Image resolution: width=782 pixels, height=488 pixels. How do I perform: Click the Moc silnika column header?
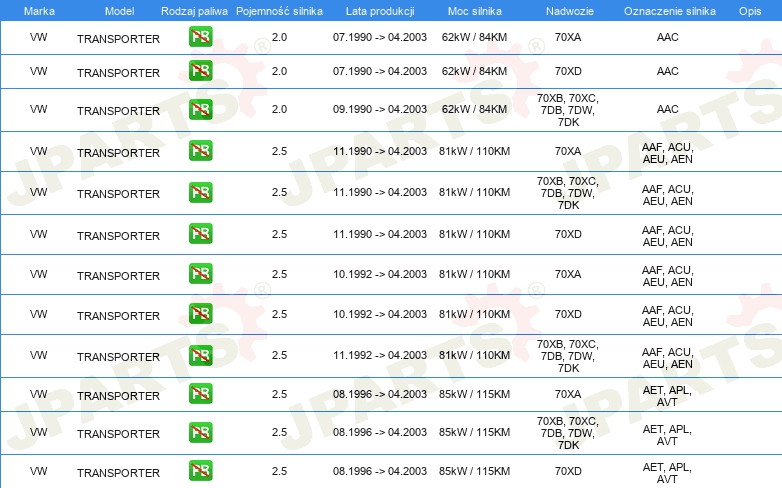tap(475, 11)
